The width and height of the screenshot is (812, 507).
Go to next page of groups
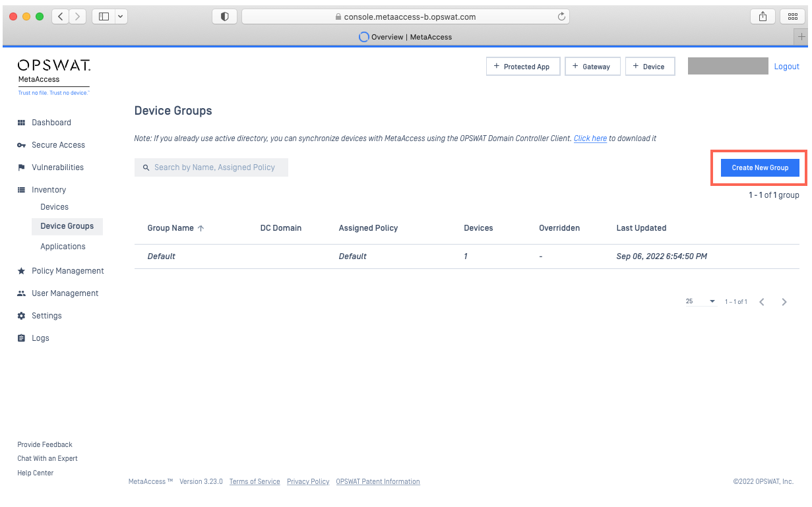click(784, 302)
